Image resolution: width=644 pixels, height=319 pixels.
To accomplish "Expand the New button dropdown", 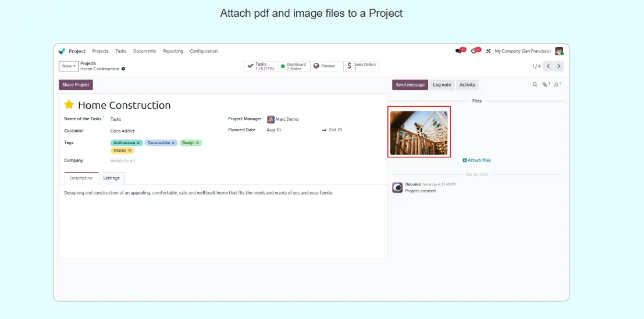I will pos(69,66).
